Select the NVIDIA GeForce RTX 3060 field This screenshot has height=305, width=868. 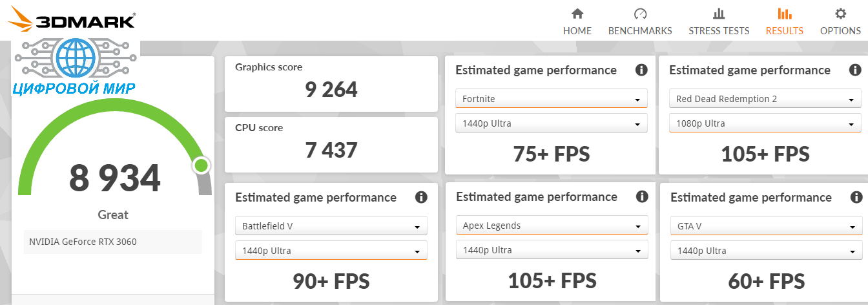[x=113, y=242]
